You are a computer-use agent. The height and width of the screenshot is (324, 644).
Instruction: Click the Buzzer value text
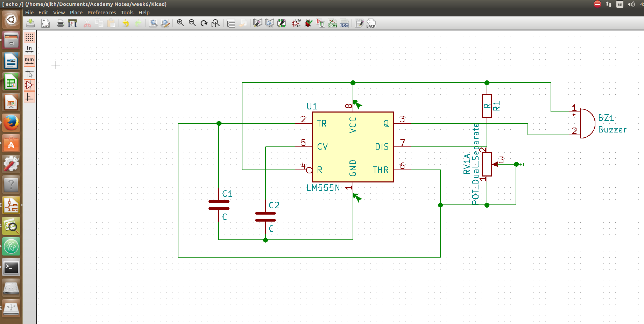613,130
